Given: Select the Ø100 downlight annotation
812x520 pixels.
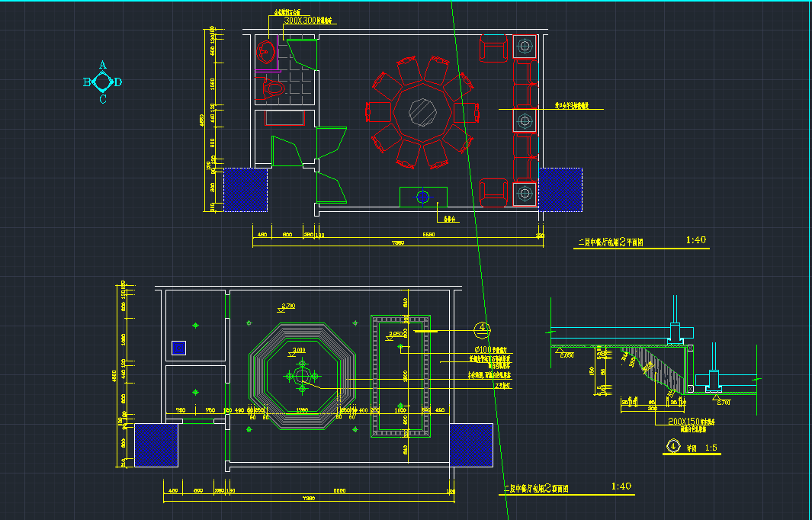Looking at the screenshot, I should tap(490, 350).
